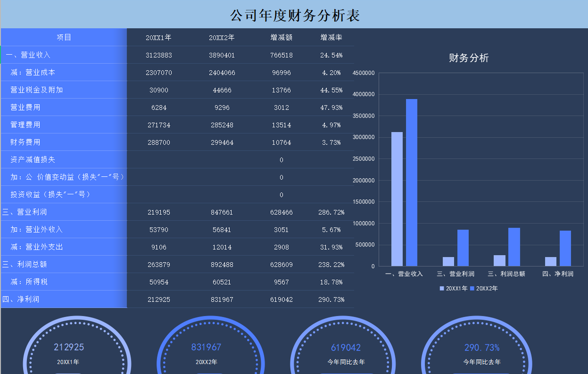Click the 286.72% growth rate cell
Screen dimensions: 588x374
click(331, 212)
